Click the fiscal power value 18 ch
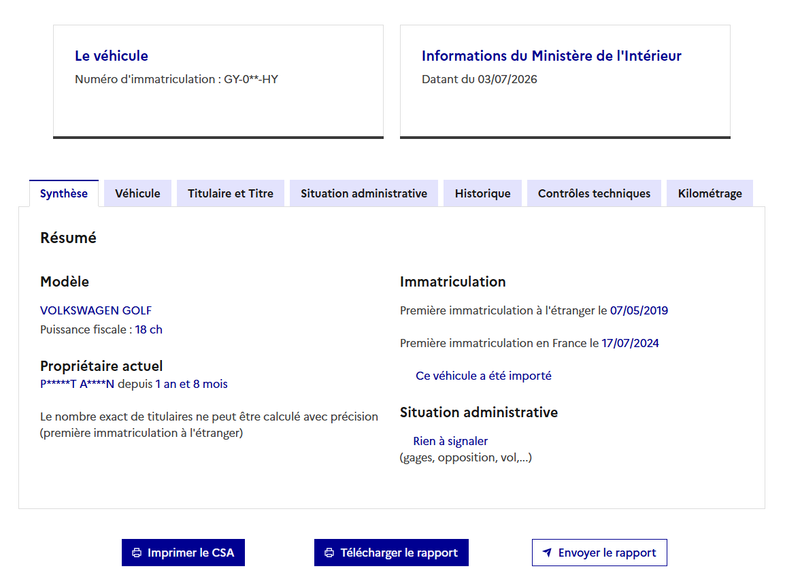The width and height of the screenshot is (800, 582). point(148,330)
